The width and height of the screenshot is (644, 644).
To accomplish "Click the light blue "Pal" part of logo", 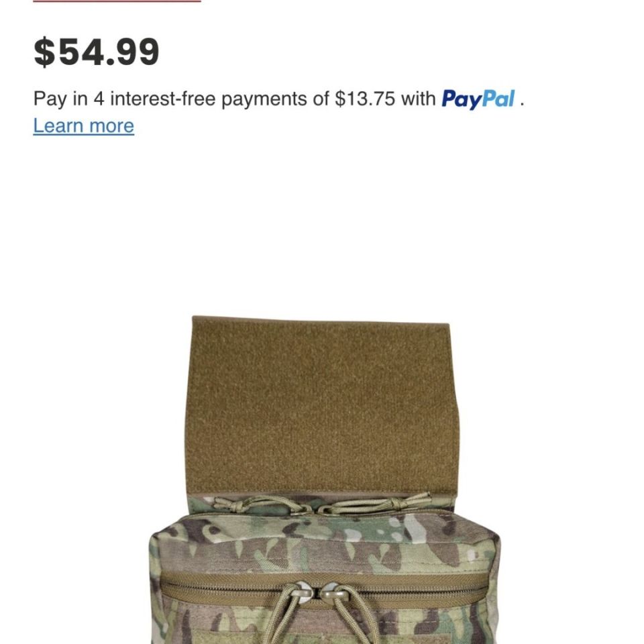I will (498, 99).
